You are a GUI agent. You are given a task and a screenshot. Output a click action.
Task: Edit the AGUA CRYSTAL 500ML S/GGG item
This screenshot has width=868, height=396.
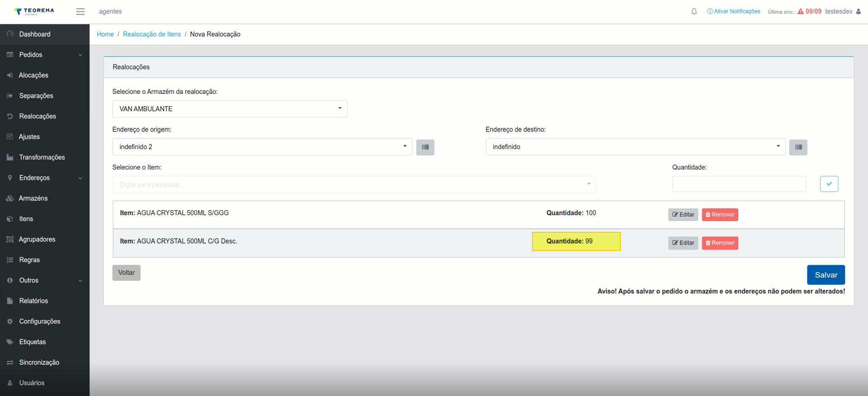[683, 215]
